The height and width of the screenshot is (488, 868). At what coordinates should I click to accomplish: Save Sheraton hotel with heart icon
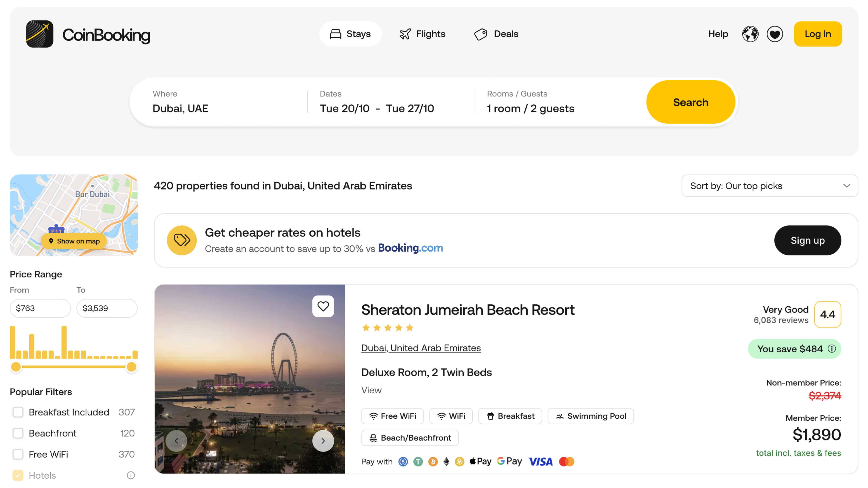323,306
